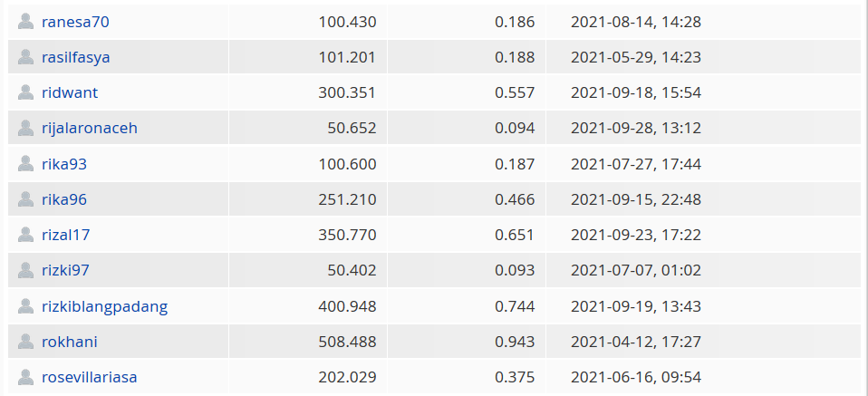The image size is (868, 396).
Task: Open the rizkiblangpadang profile link
Action: point(104,307)
